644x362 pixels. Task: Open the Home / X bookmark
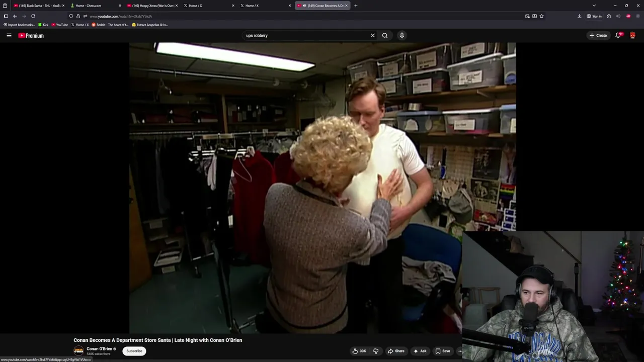pos(80,25)
